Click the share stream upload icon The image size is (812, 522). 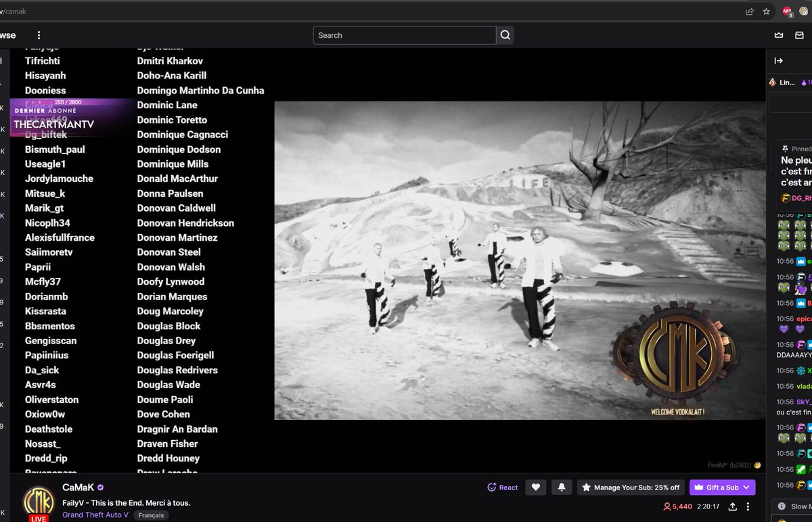pos(731,506)
